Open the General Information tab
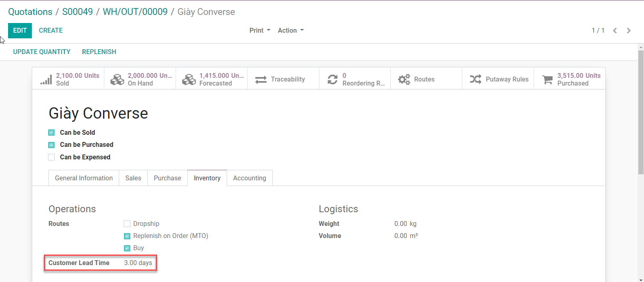 tap(84, 178)
